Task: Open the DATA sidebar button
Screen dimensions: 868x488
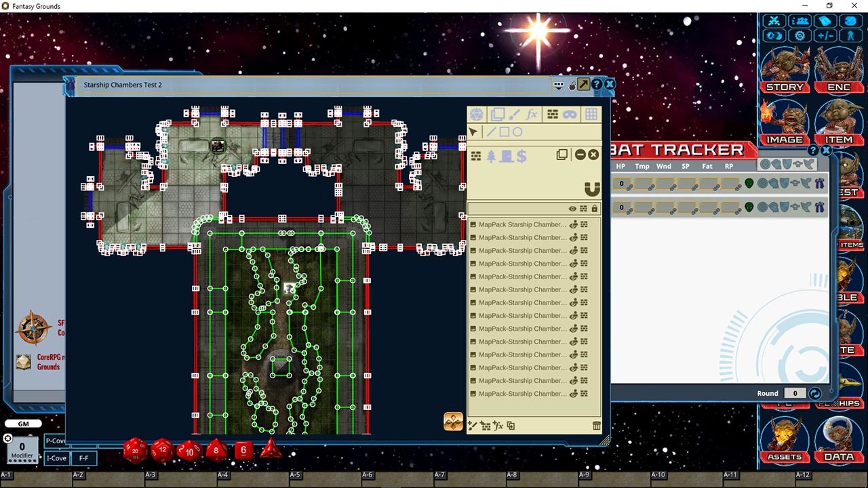Action: click(x=839, y=439)
